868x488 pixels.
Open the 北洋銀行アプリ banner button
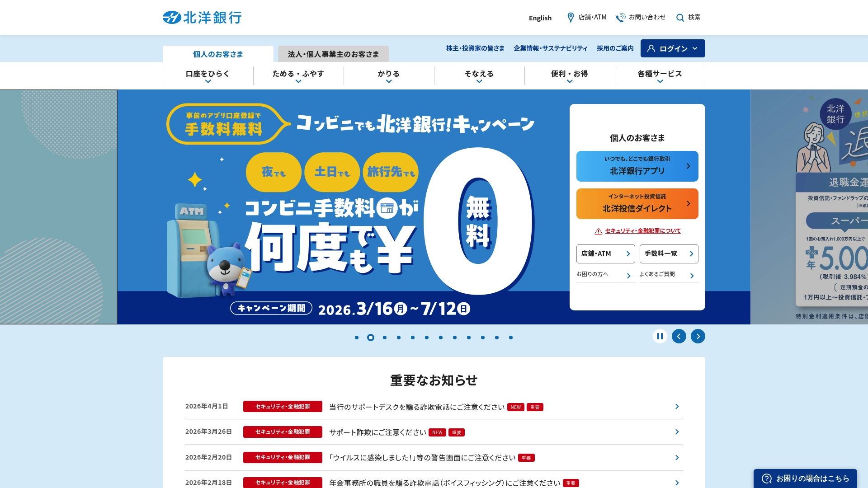637,166
